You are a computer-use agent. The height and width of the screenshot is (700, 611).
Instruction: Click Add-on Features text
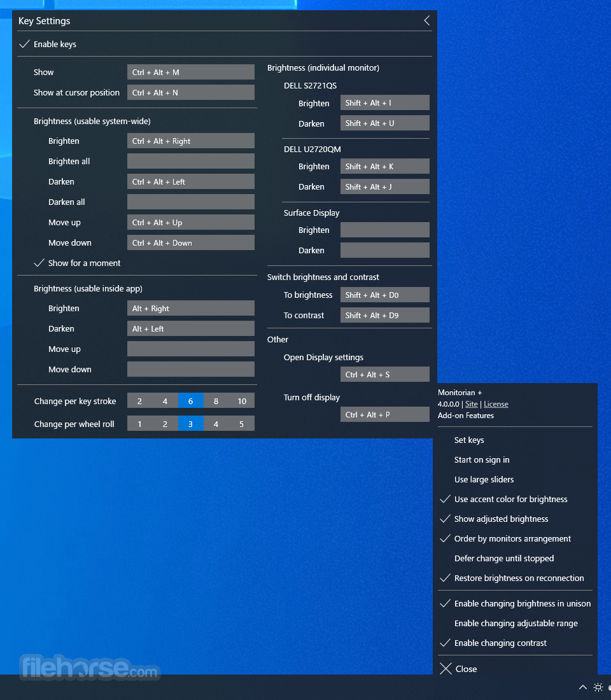(x=465, y=415)
